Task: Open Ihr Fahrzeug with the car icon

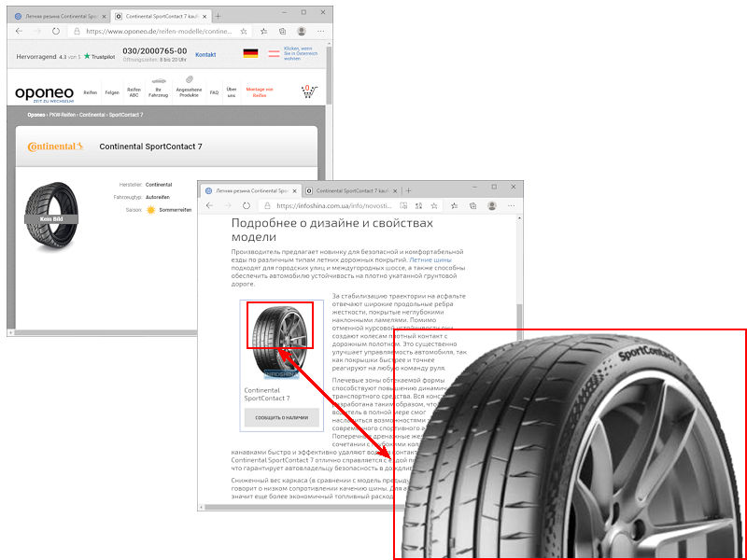Action: point(158,88)
